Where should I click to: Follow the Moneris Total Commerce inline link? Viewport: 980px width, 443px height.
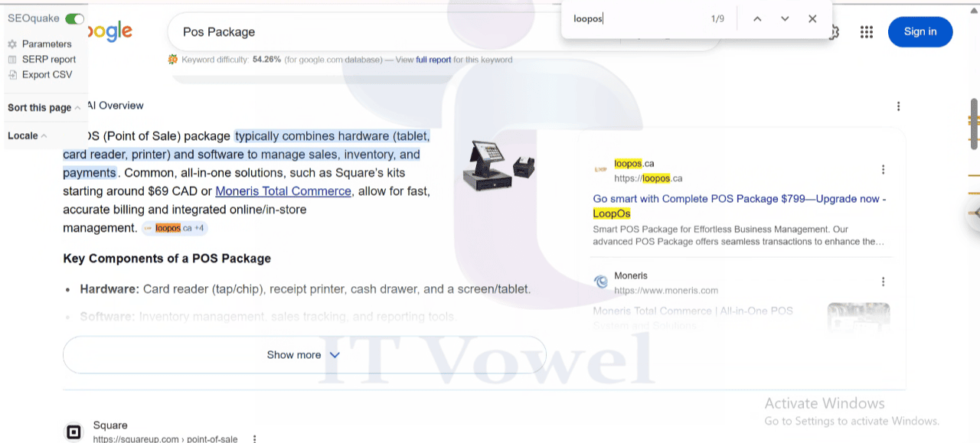pyautogui.click(x=283, y=191)
